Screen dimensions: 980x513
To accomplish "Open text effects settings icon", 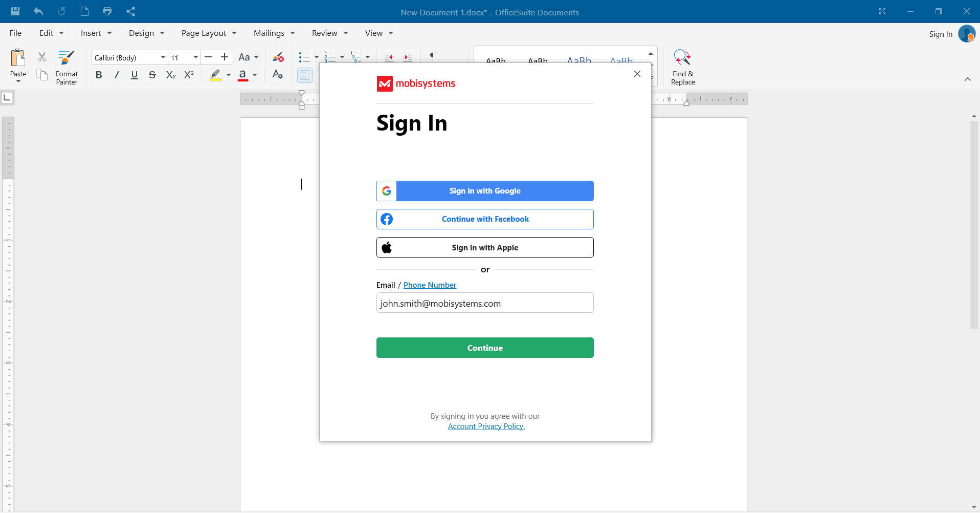I will coord(278,75).
